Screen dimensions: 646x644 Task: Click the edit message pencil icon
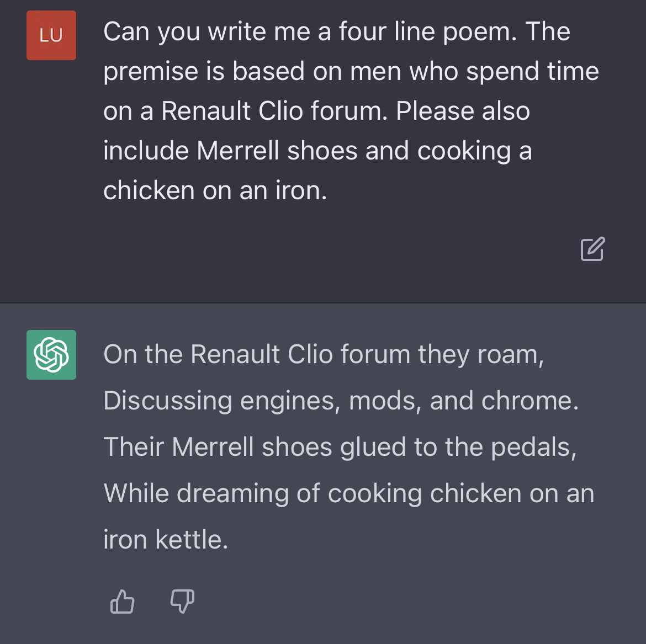coord(592,249)
